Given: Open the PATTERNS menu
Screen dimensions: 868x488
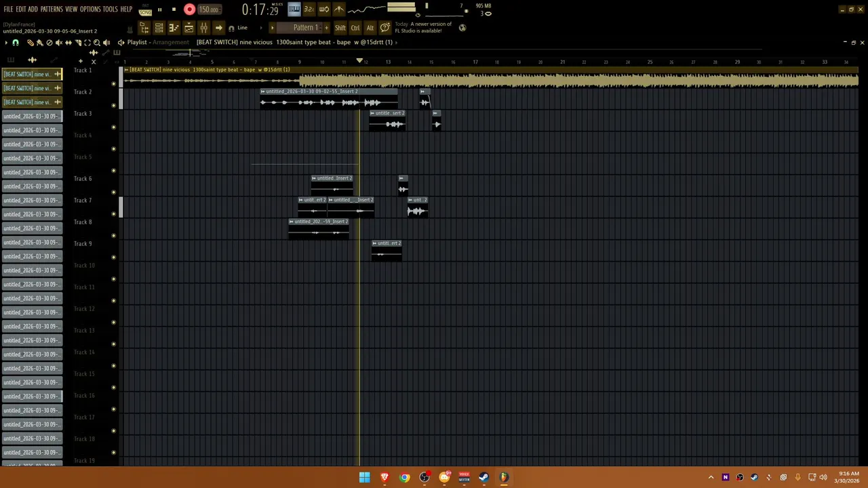Looking at the screenshot, I should pyautogui.click(x=52, y=9).
